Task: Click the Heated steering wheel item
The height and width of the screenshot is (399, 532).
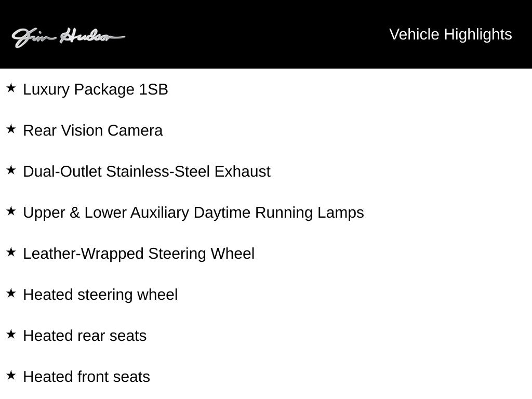Action: 100,295
